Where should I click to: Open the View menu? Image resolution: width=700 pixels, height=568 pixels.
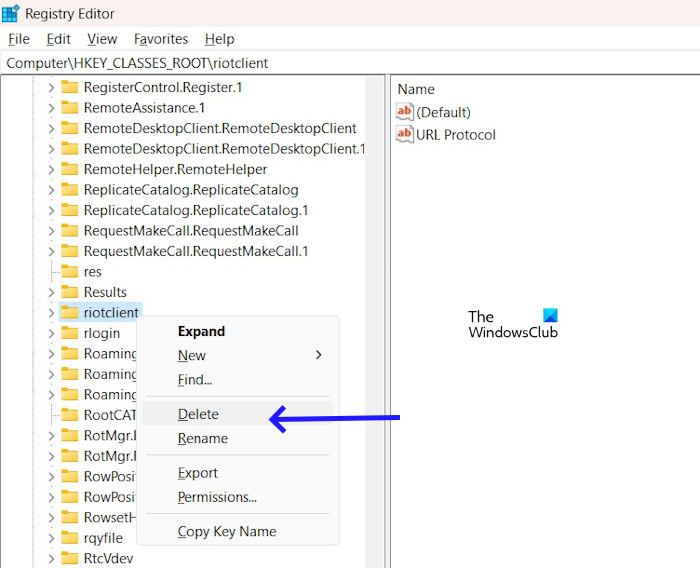(x=102, y=39)
